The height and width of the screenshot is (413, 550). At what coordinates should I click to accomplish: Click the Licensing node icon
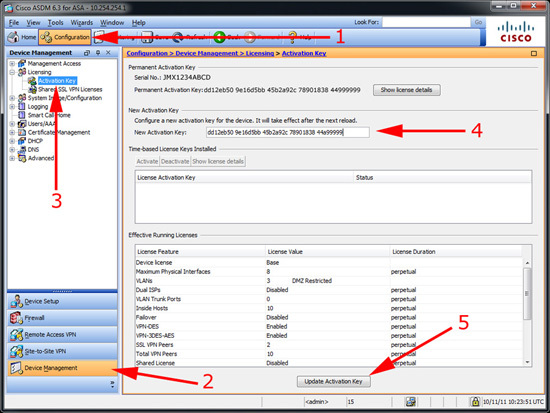pos(22,72)
